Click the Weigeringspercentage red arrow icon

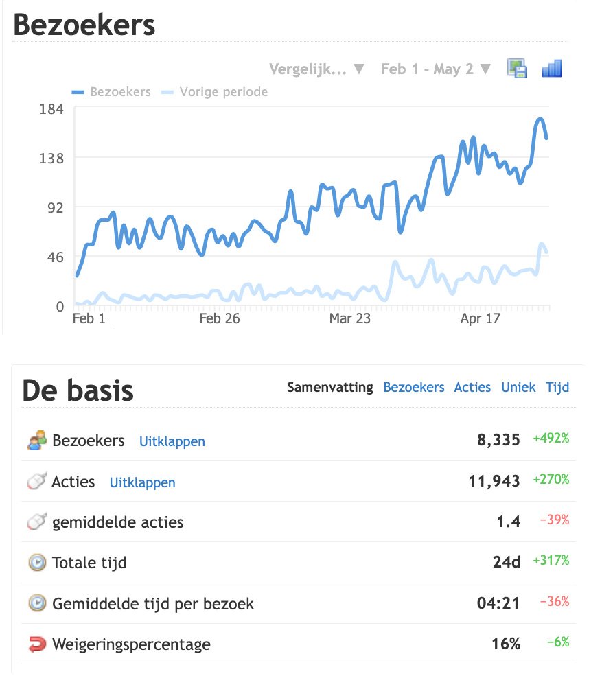coord(37,644)
